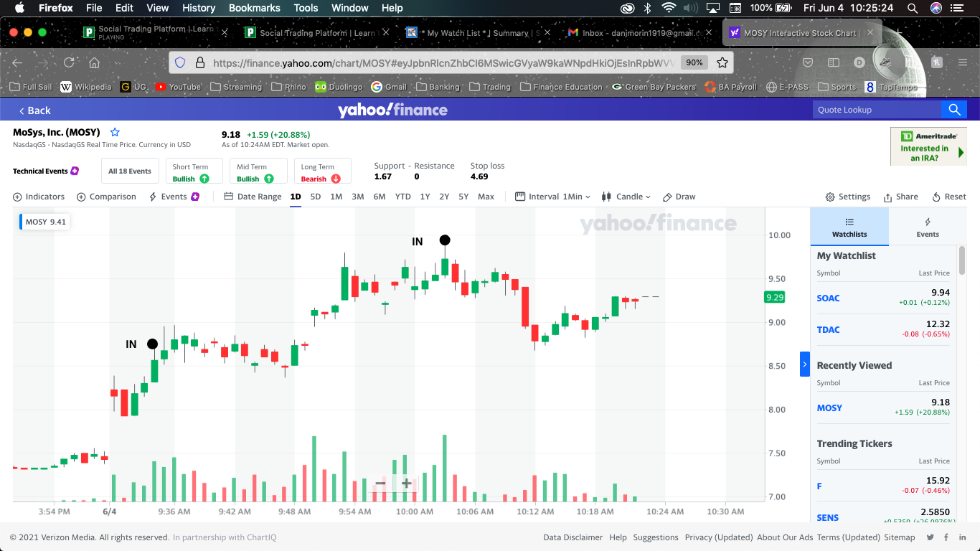Image resolution: width=980 pixels, height=551 pixels.
Task: Open the Full Sail bookmarks folder
Action: coord(31,87)
